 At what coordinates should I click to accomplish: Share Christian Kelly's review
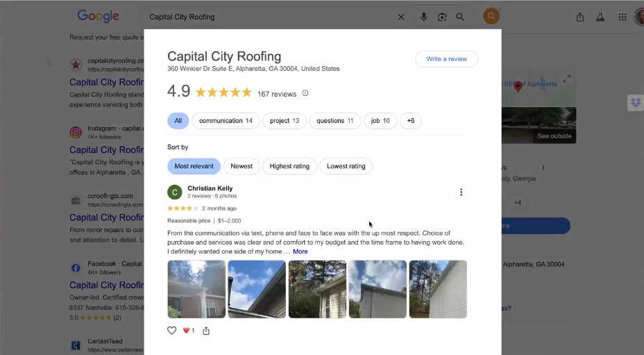click(x=206, y=330)
